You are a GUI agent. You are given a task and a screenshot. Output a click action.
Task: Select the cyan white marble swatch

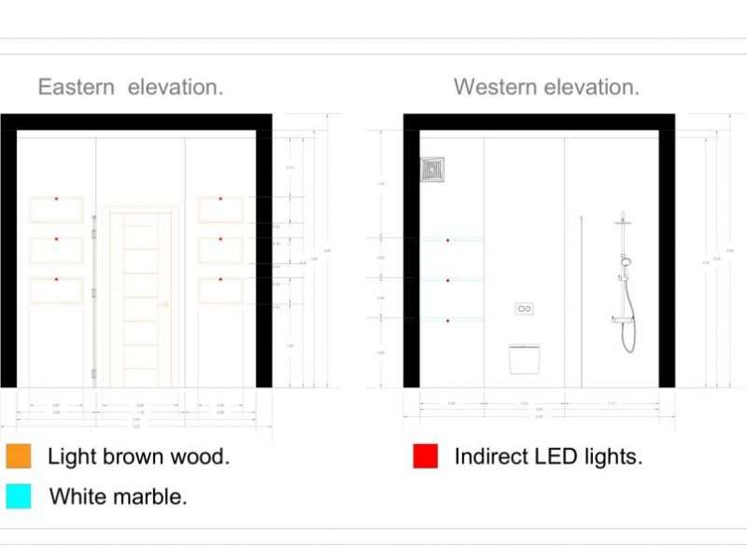click(x=18, y=496)
